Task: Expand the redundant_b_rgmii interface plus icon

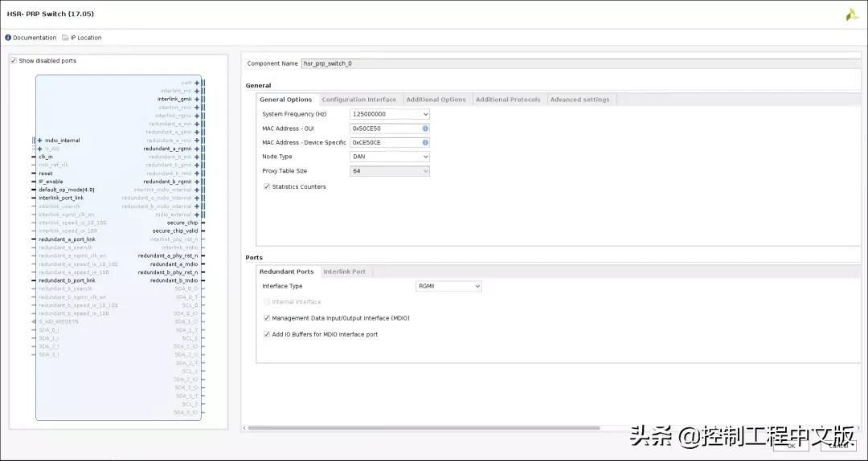Action: pyautogui.click(x=197, y=182)
